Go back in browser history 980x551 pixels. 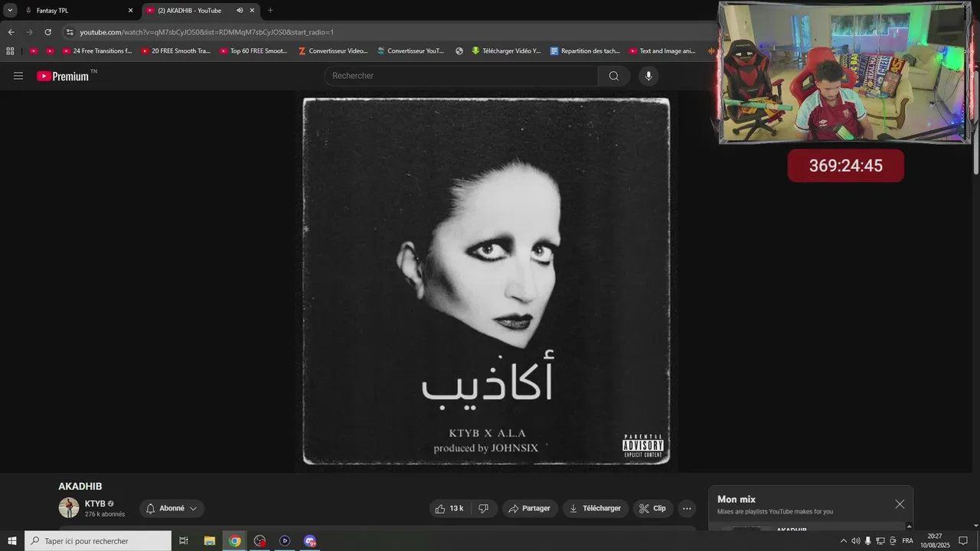click(x=11, y=32)
